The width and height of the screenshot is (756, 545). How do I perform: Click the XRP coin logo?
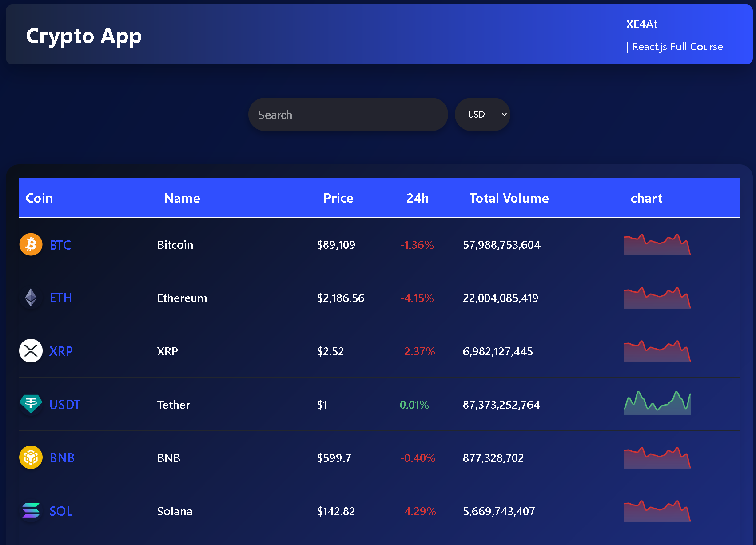(31, 351)
